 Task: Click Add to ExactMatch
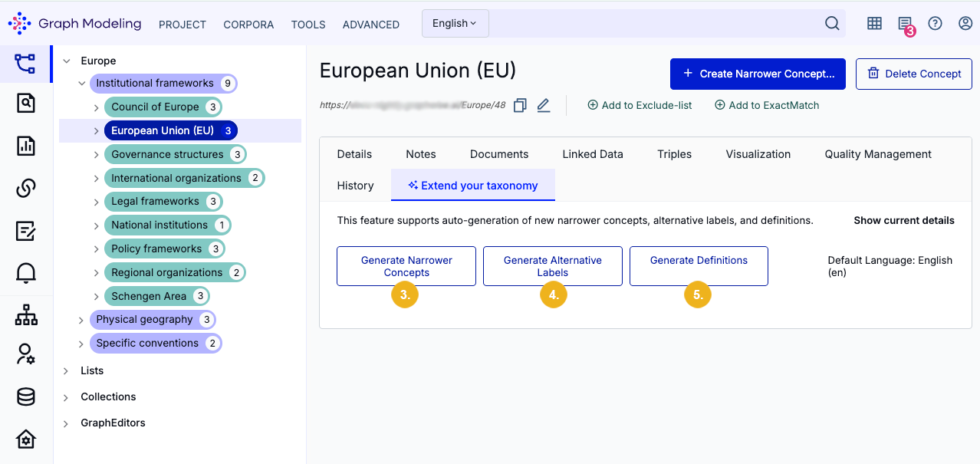(x=767, y=105)
